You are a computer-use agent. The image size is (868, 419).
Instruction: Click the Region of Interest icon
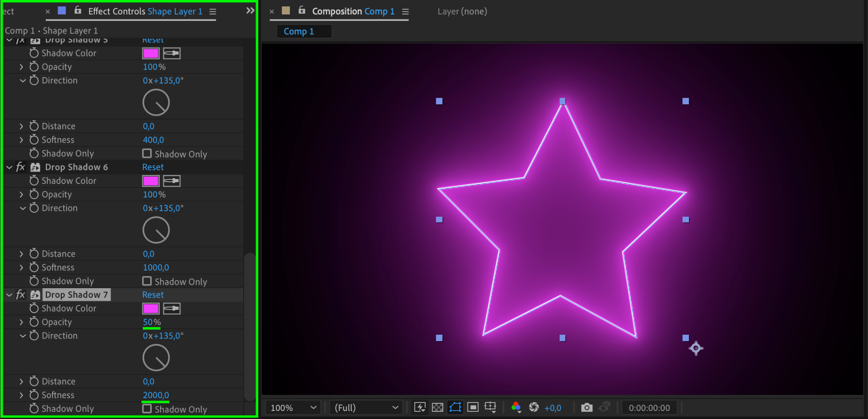(x=473, y=408)
